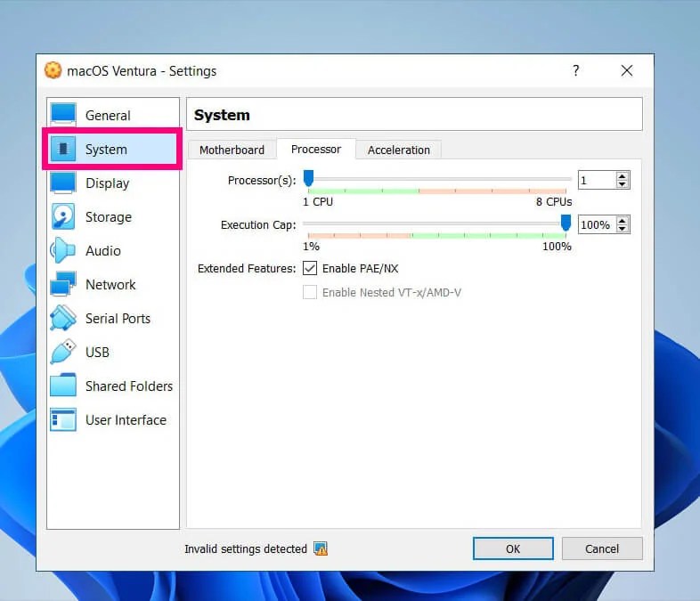Toggle the Enable Nested VT-x/AMD-V checkbox
Screen dimensions: 700x601
[x=310, y=292]
